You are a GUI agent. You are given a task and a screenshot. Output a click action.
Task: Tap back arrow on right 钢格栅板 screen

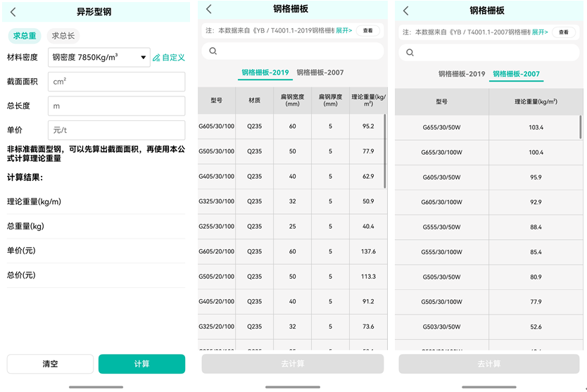pos(406,10)
